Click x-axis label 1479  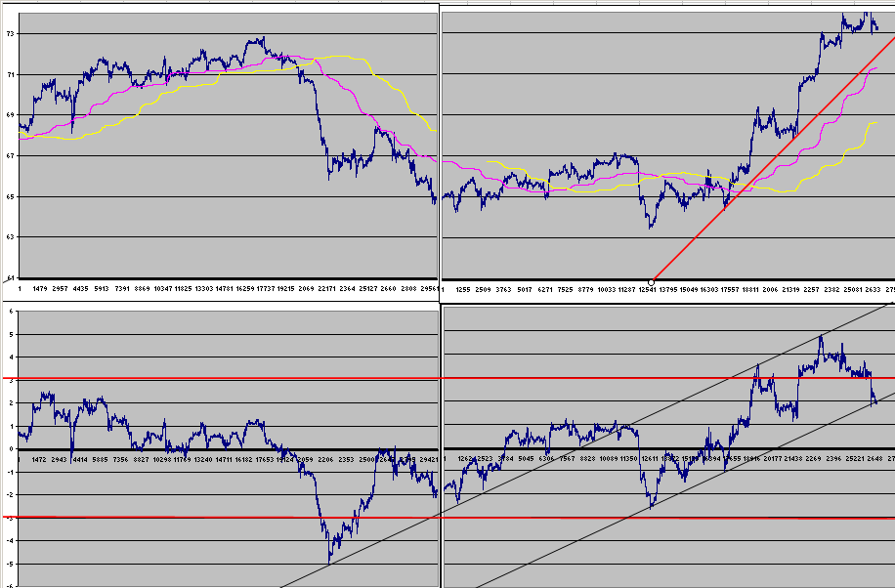pyautogui.click(x=40, y=289)
